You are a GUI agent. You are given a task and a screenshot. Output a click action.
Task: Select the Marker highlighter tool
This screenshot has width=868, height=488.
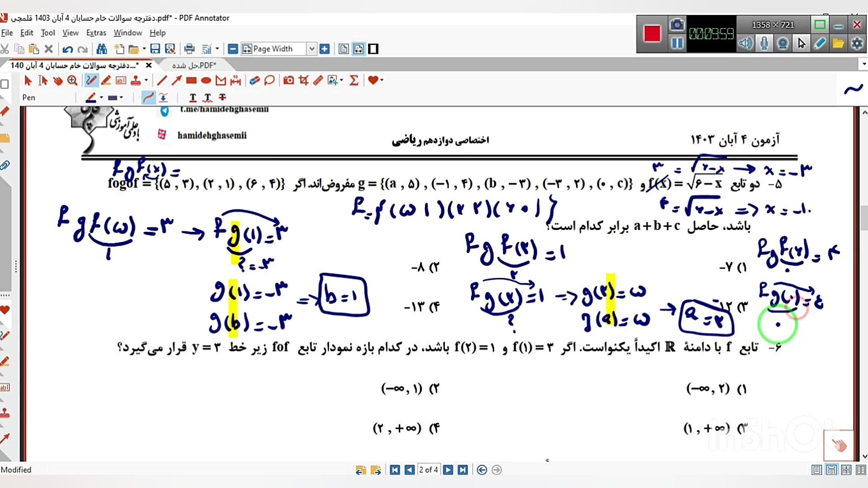click(x=106, y=80)
